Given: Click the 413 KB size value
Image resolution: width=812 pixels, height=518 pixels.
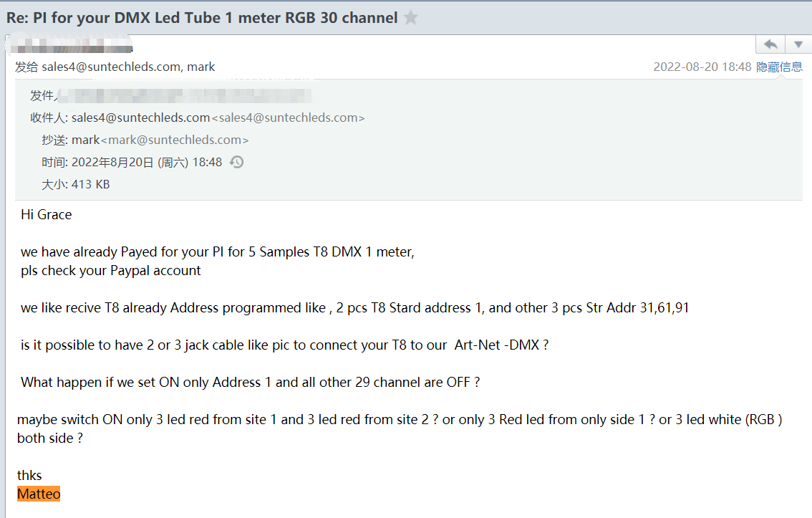Looking at the screenshot, I should [90, 184].
